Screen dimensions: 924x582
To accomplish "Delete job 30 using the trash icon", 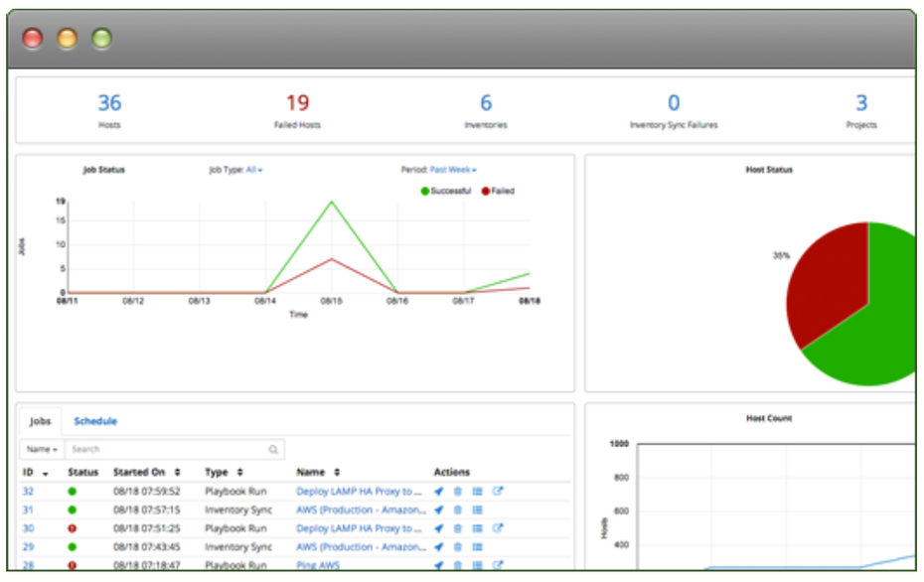I will (458, 528).
